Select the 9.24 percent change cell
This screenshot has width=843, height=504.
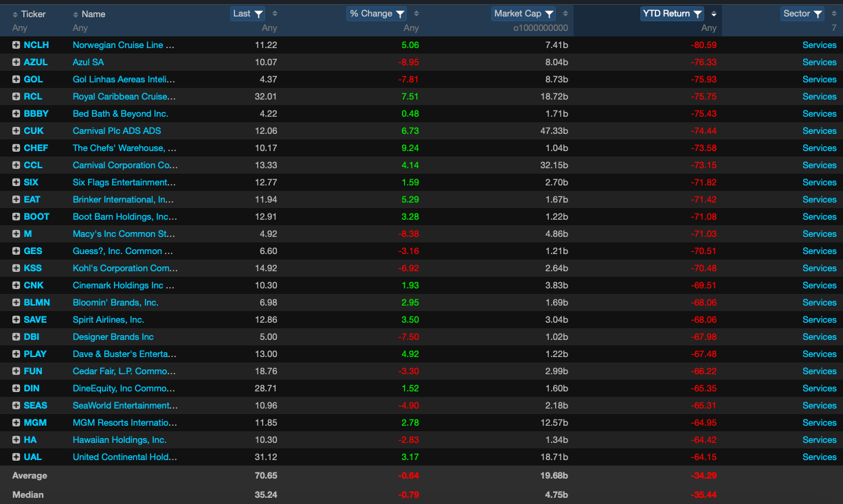point(410,148)
